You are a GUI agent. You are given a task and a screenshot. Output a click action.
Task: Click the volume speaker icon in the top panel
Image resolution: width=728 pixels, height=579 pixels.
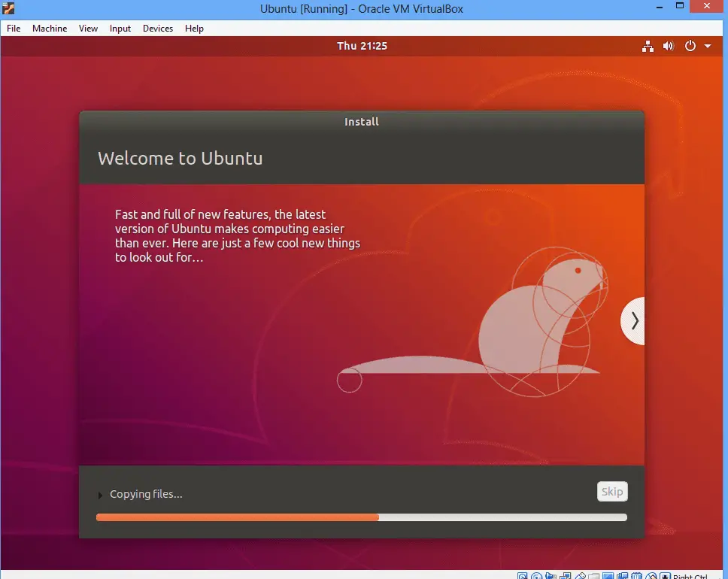[x=669, y=46]
